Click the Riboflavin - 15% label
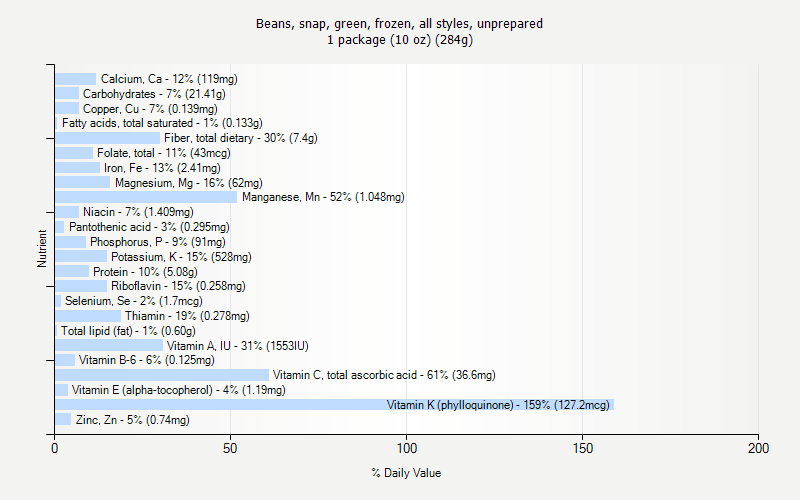Screen dimensions: 800x500 178,286
